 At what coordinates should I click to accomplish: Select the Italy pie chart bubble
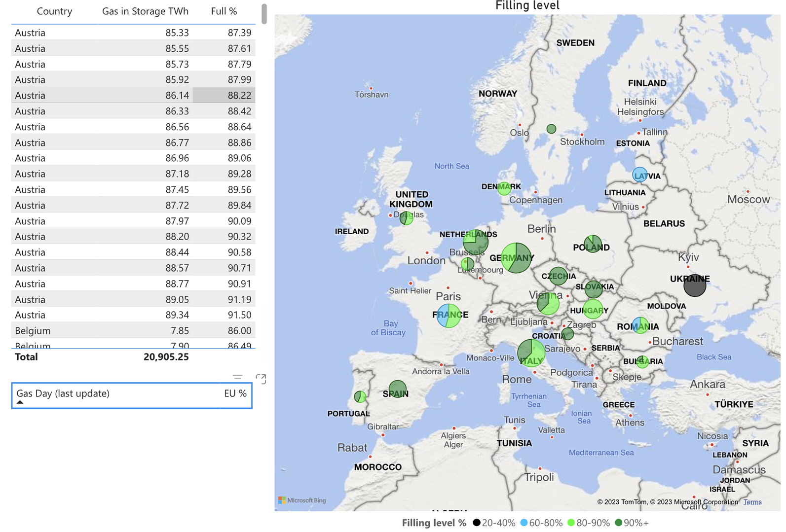(531, 353)
